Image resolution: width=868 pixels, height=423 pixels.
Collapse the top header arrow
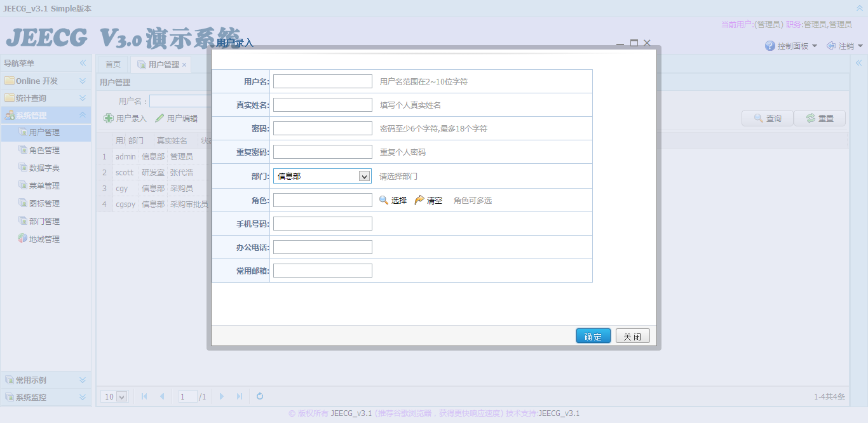pyautogui.click(x=860, y=8)
